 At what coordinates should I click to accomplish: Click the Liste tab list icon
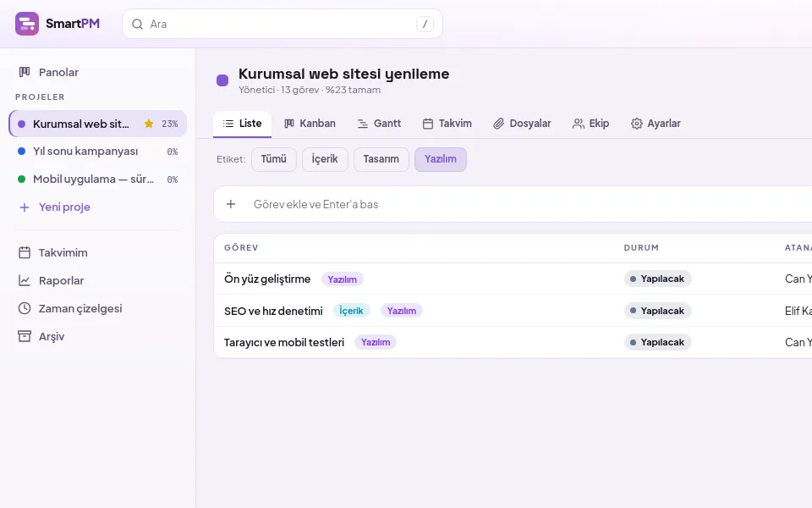tap(228, 124)
